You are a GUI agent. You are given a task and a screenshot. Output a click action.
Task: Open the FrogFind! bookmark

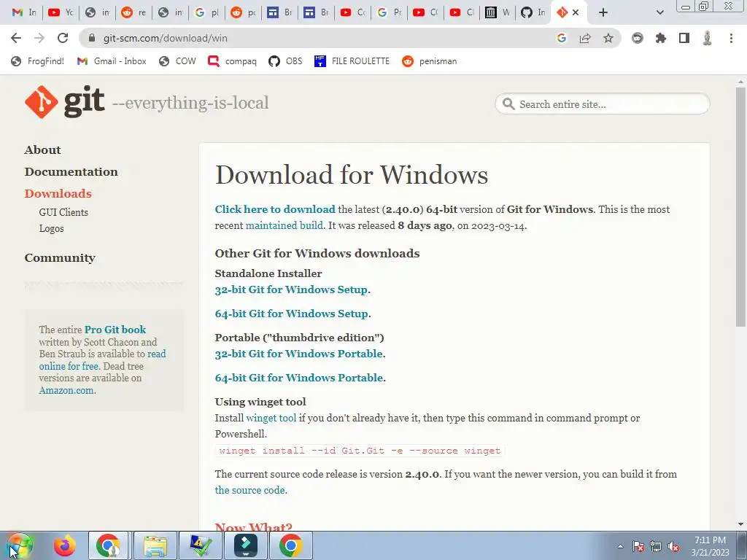(37, 61)
